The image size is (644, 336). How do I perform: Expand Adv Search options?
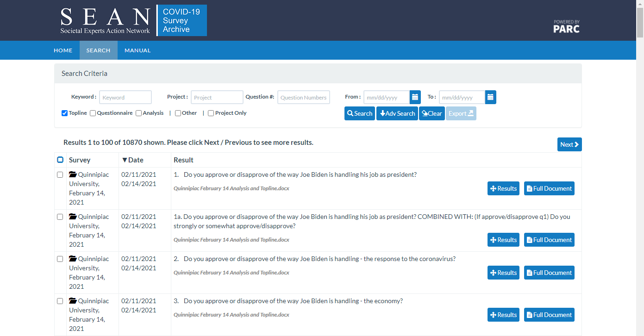coord(397,113)
